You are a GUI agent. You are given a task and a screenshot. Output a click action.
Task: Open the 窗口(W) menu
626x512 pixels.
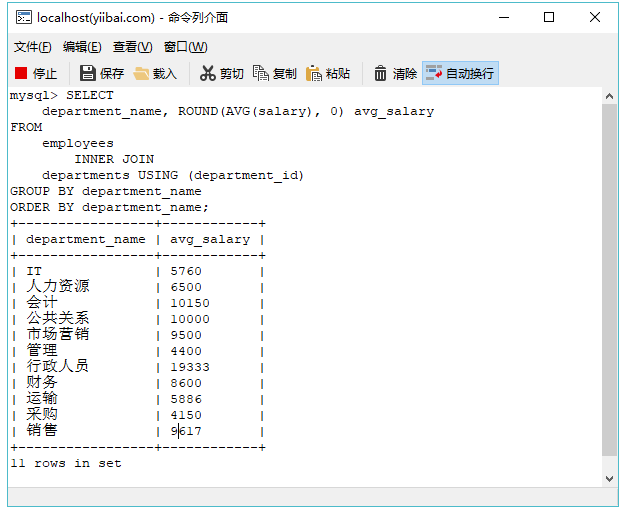coord(186,47)
